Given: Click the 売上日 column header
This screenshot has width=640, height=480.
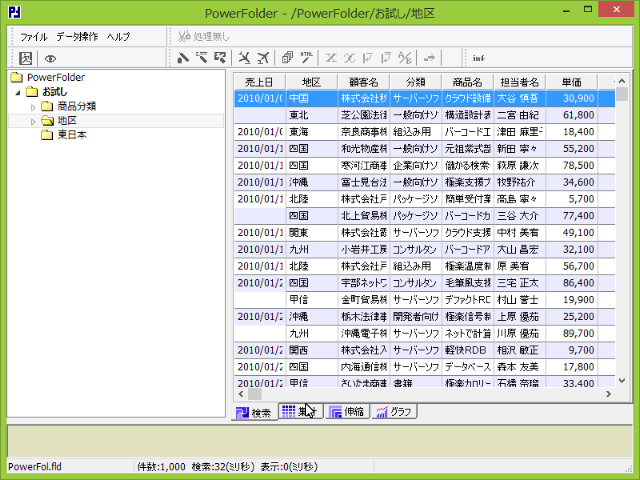Looking at the screenshot, I should [x=260, y=82].
